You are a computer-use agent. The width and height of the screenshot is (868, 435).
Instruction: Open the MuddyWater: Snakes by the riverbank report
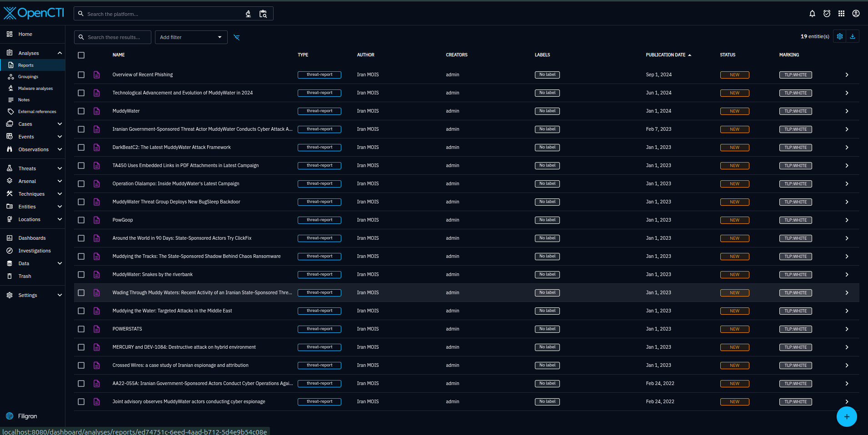pos(152,274)
